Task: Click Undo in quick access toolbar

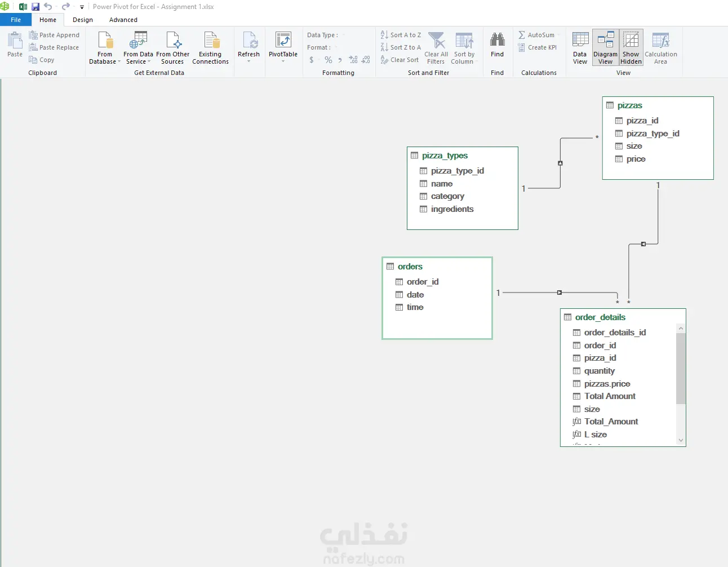Action: click(x=48, y=7)
